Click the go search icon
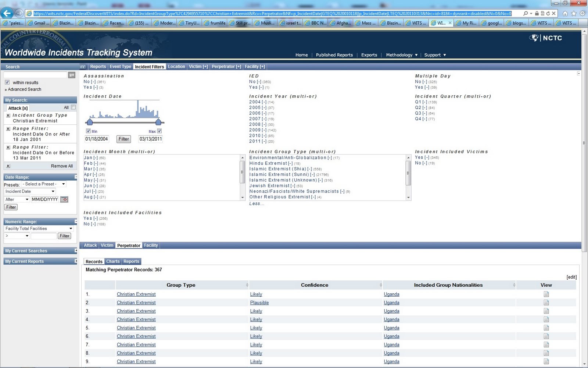This screenshot has width=588, height=368. point(72,75)
